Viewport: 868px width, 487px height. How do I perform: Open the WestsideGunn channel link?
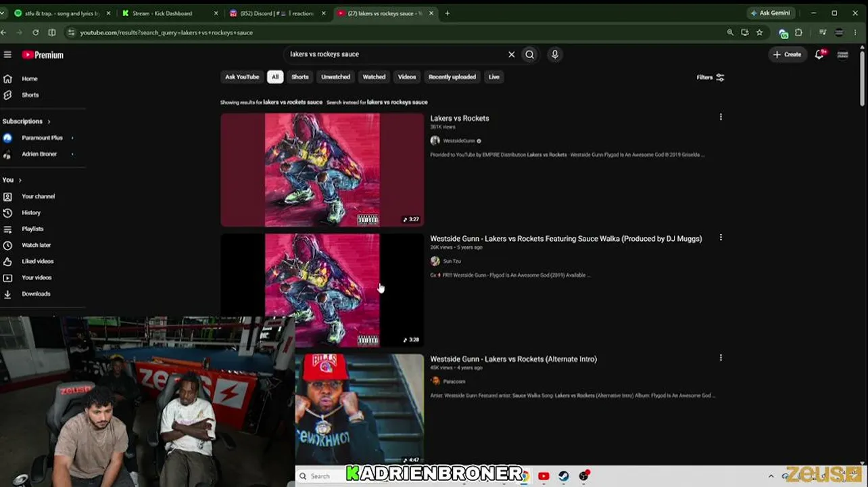(x=459, y=141)
